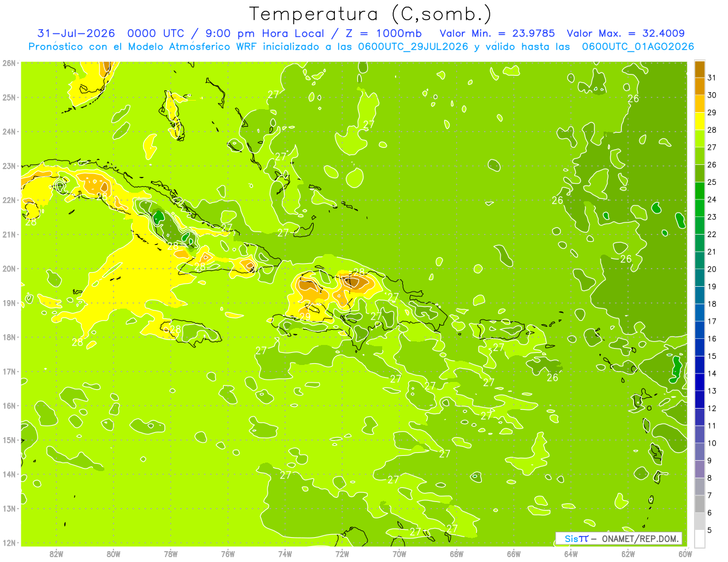Click the color bar label "20"
This screenshot has height=562, width=728.
712,269
